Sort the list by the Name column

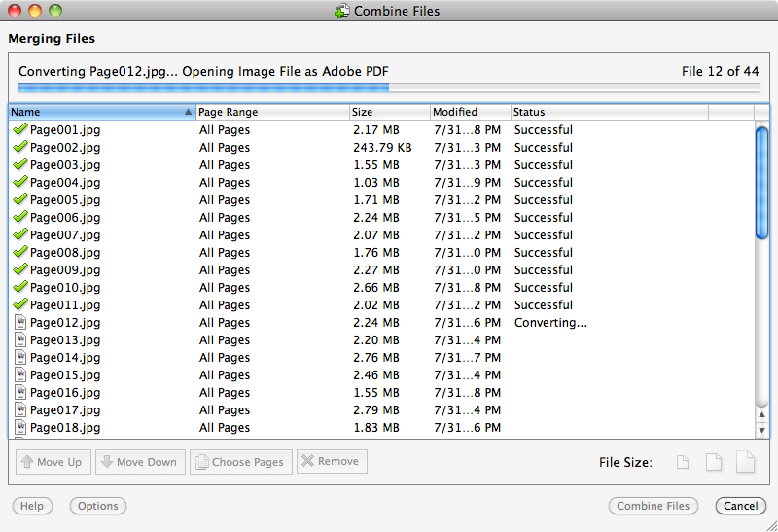[97, 112]
